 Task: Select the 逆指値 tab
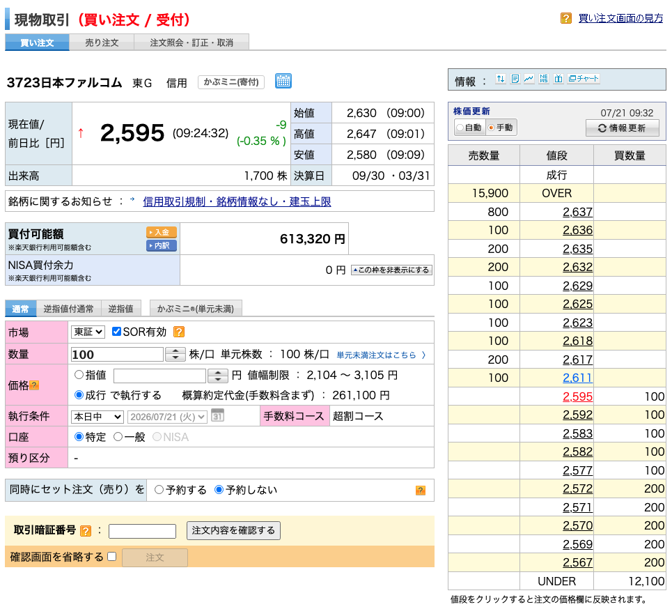(x=121, y=309)
